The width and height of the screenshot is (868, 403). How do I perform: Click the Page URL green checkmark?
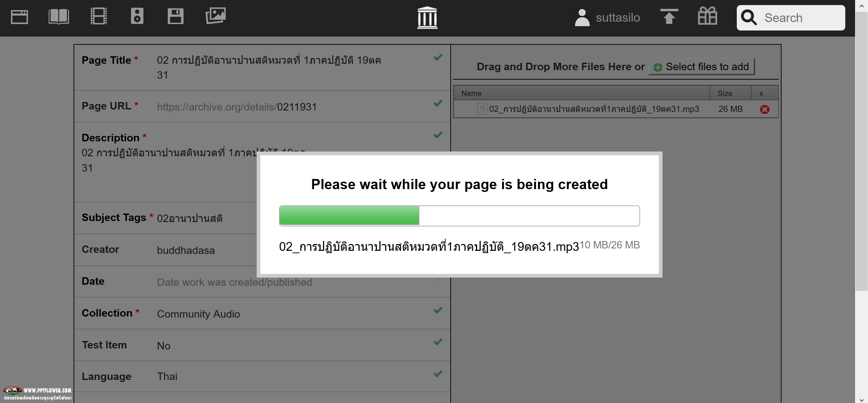point(438,103)
